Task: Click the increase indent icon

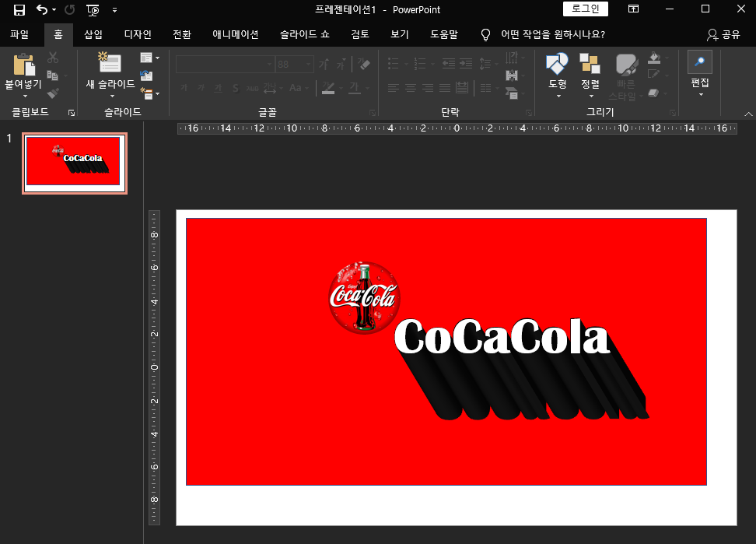Action: (x=466, y=64)
